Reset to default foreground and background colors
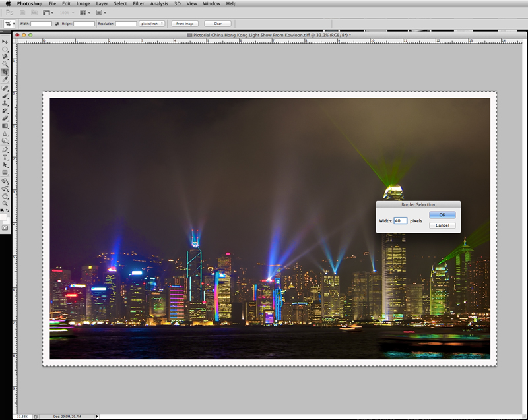528x420 pixels. (2, 210)
